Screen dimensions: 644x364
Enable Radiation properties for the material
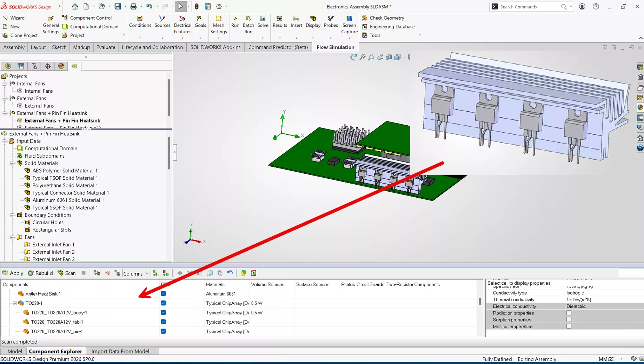(569, 312)
